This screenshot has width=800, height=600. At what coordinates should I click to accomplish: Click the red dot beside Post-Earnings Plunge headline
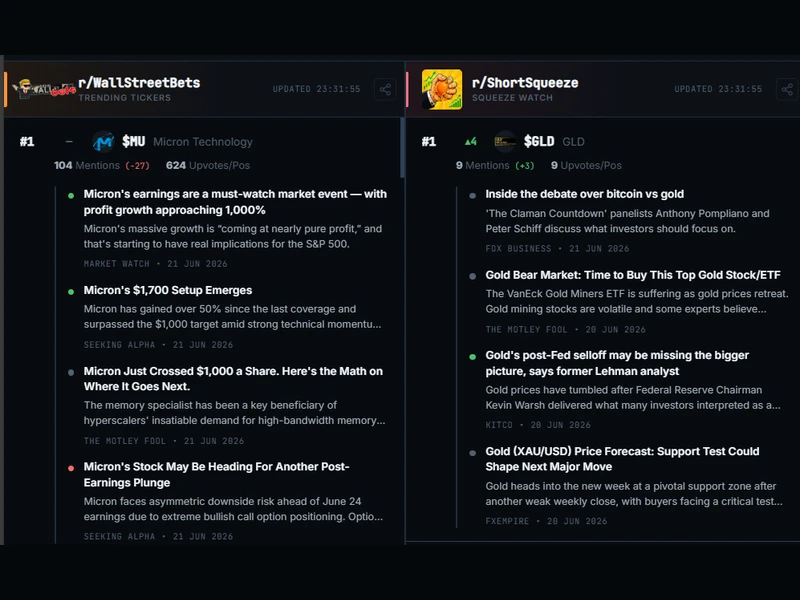71,468
